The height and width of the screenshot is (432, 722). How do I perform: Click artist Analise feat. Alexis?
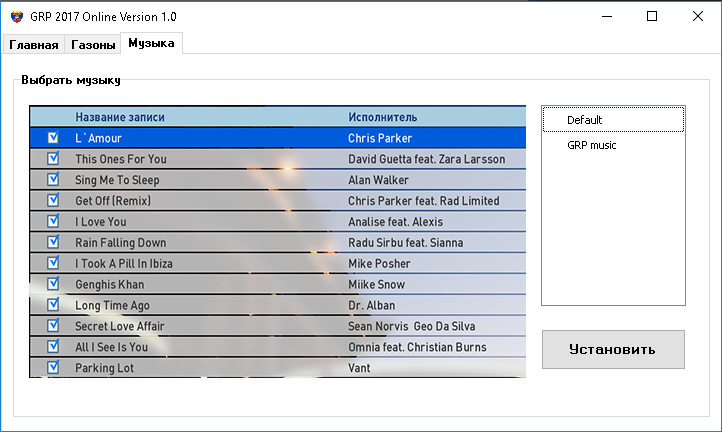point(395,222)
